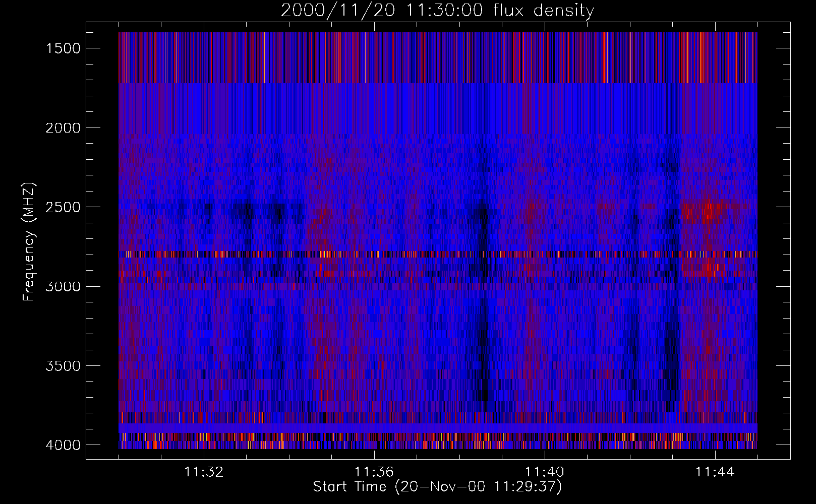Viewport: 816px width, 504px height.
Task: Click the 11:32 time tick label
Action: point(204,472)
